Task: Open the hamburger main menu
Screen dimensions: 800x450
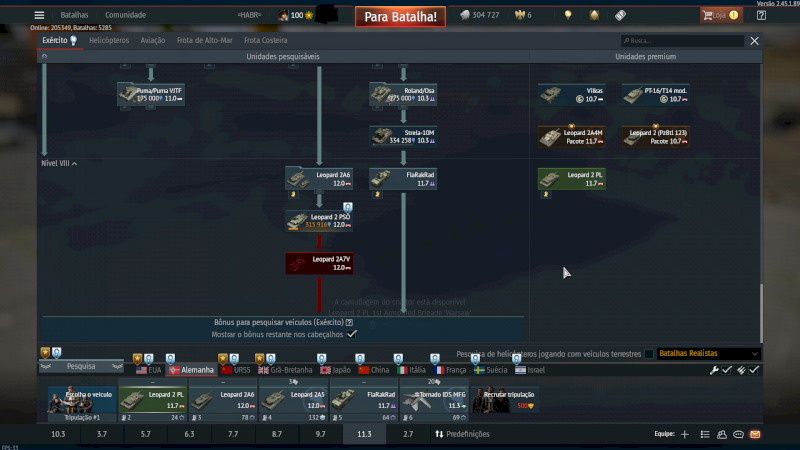Action: (x=39, y=15)
